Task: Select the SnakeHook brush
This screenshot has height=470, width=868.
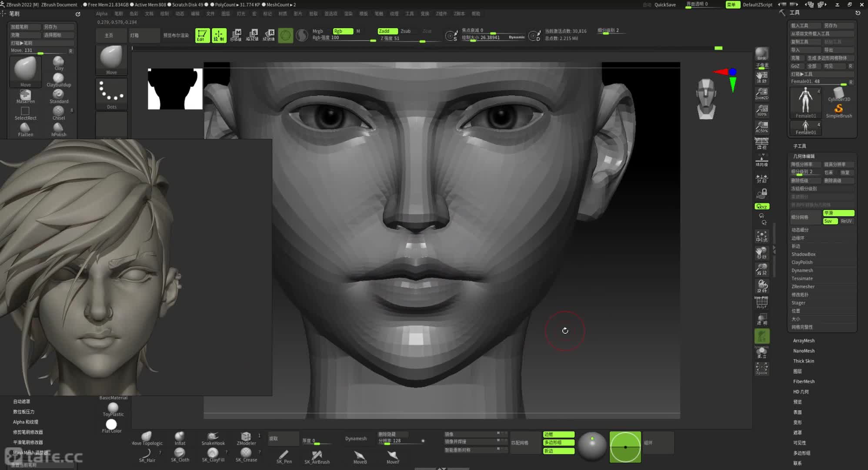Action: click(213, 438)
